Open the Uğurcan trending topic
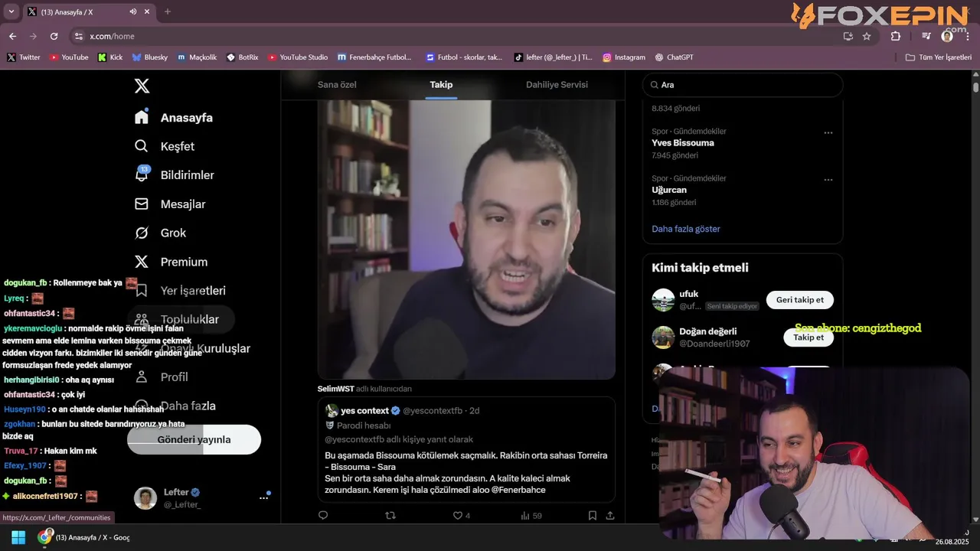The width and height of the screenshot is (980, 551). (x=669, y=190)
